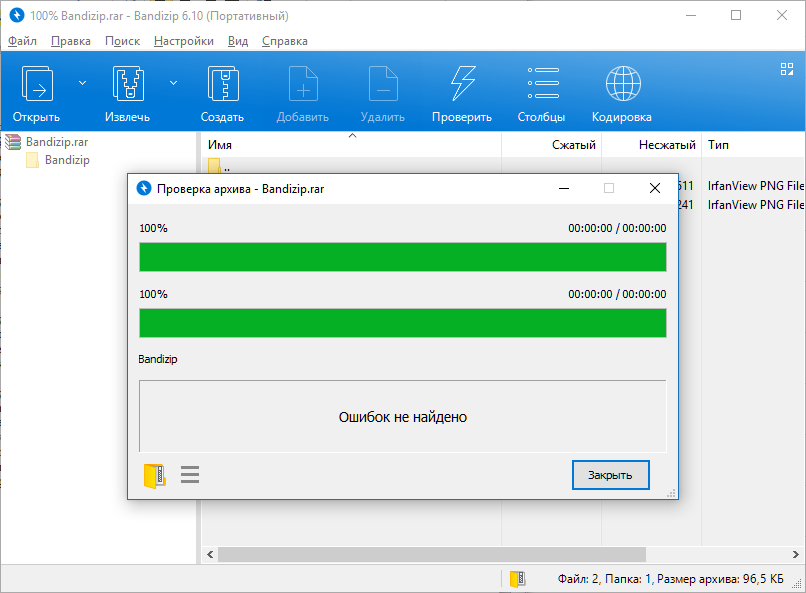Open the Файл menu
This screenshot has width=806, height=593.
click(x=22, y=41)
